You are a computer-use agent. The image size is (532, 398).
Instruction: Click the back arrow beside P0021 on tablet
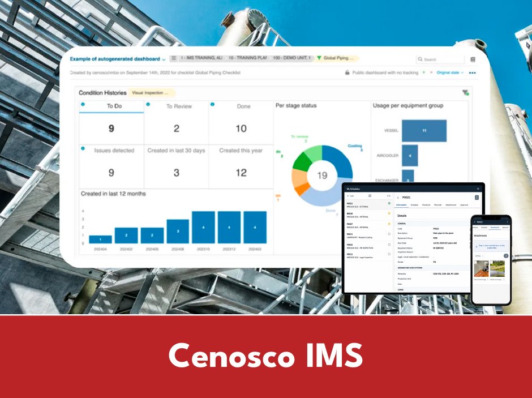398,198
